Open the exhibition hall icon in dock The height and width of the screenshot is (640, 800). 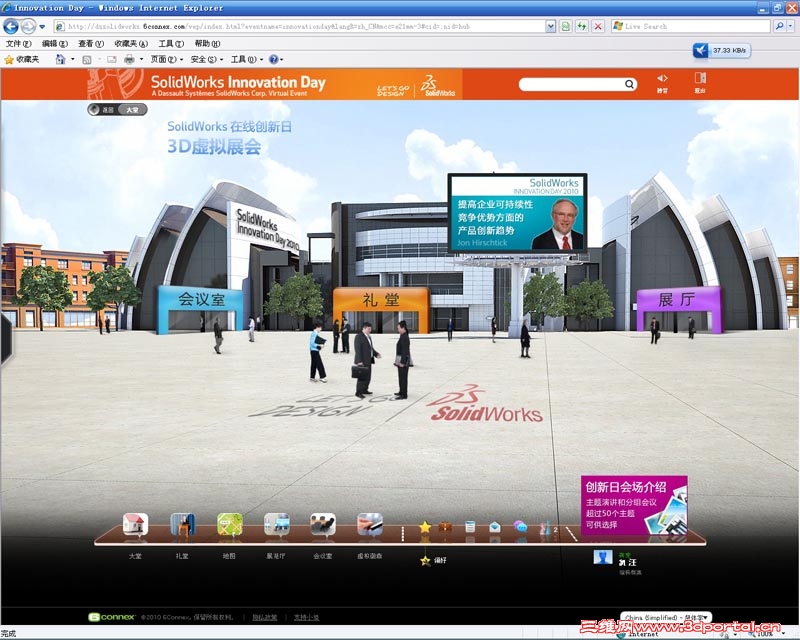tap(277, 525)
